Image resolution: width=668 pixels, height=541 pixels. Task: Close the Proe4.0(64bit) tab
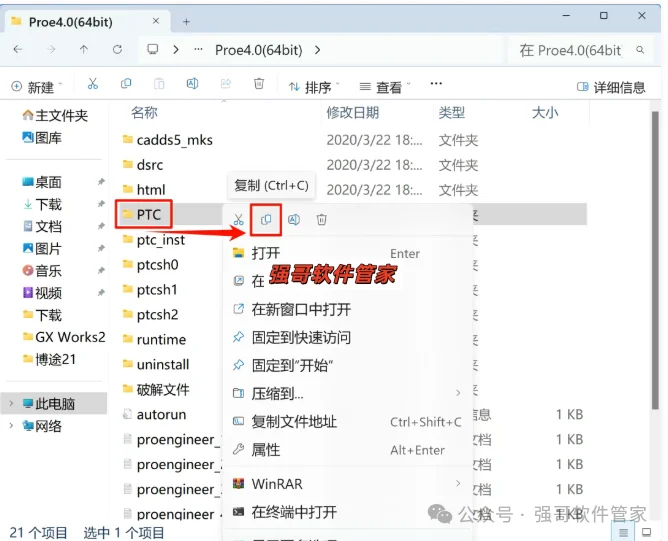[x=156, y=21]
